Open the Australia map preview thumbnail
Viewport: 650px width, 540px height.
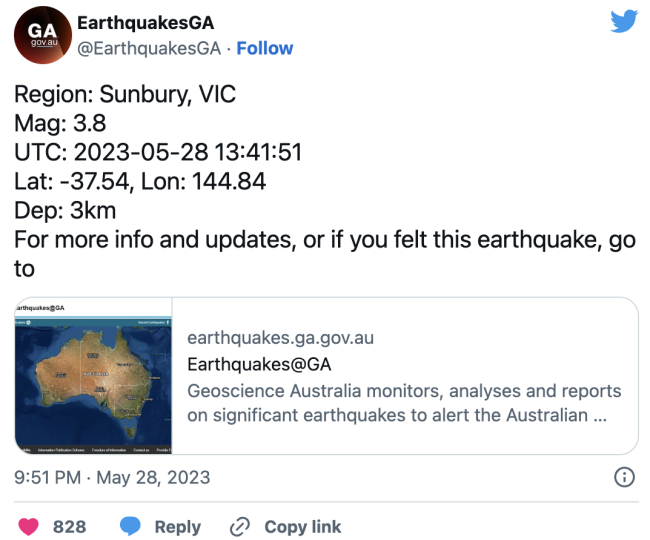click(93, 376)
